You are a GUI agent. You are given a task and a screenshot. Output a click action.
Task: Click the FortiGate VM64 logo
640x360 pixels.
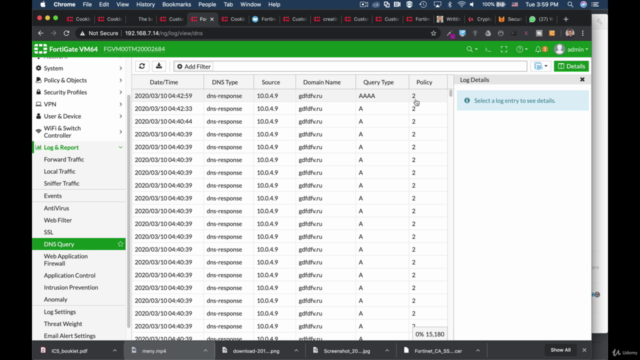(x=66, y=49)
